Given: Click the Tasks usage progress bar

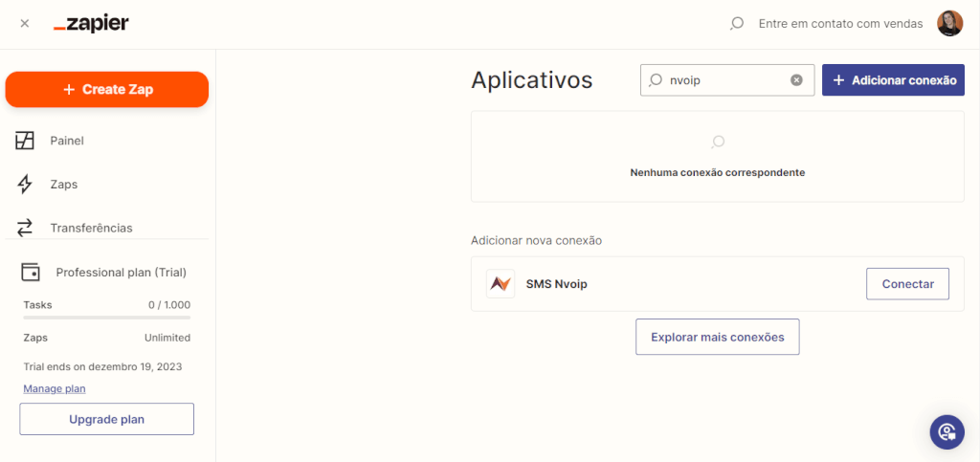Looking at the screenshot, I should pos(107,318).
